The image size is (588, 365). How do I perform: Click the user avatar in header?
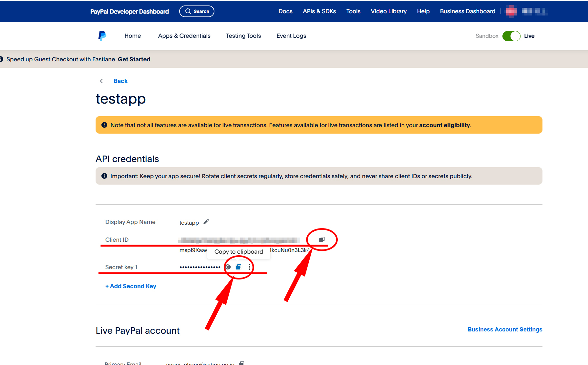tap(511, 11)
